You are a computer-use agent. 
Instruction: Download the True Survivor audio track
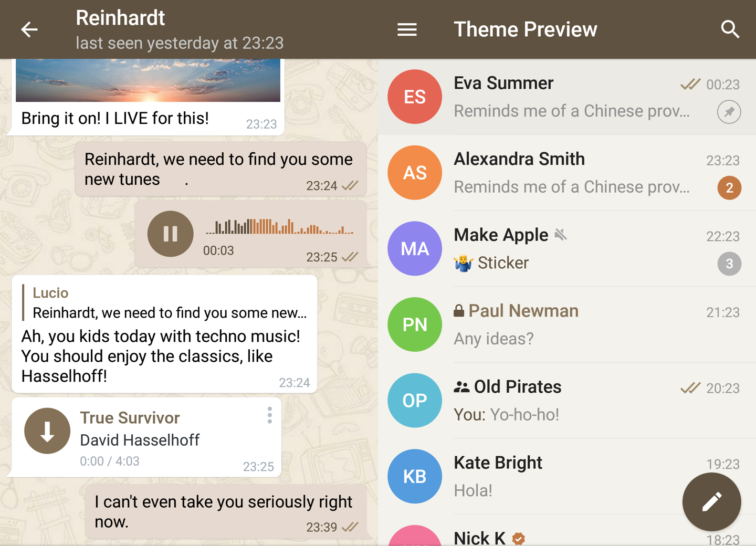tap(47, 431)
